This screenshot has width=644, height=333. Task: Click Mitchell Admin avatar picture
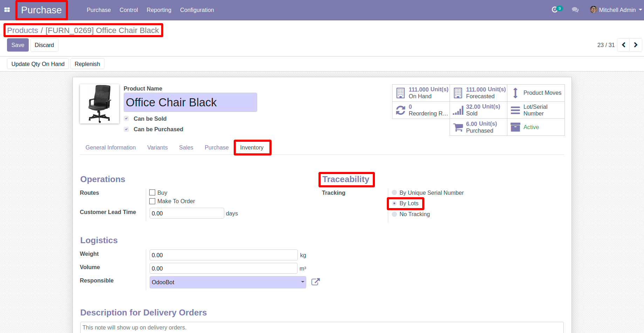593,10
